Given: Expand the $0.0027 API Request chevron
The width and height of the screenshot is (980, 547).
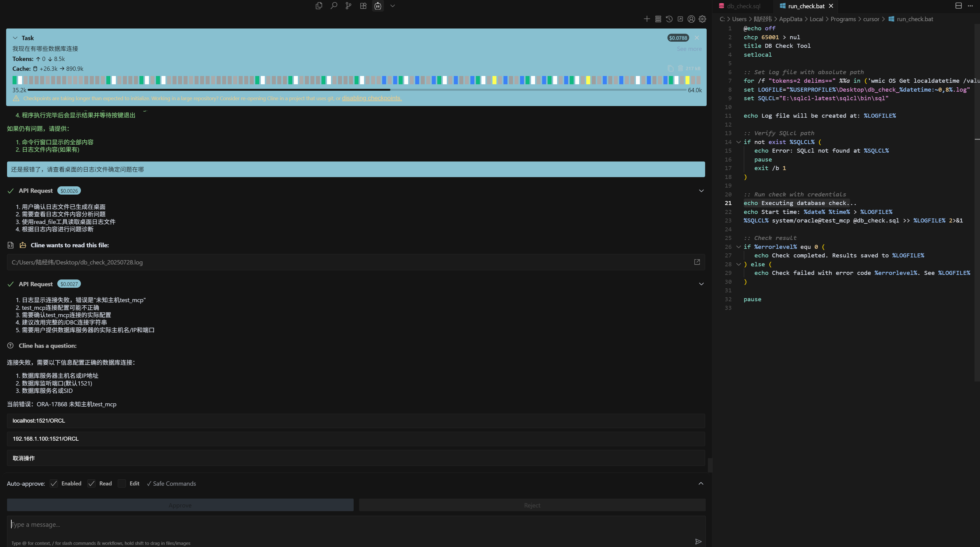Looking at the screenshot, I should point(701,284).
